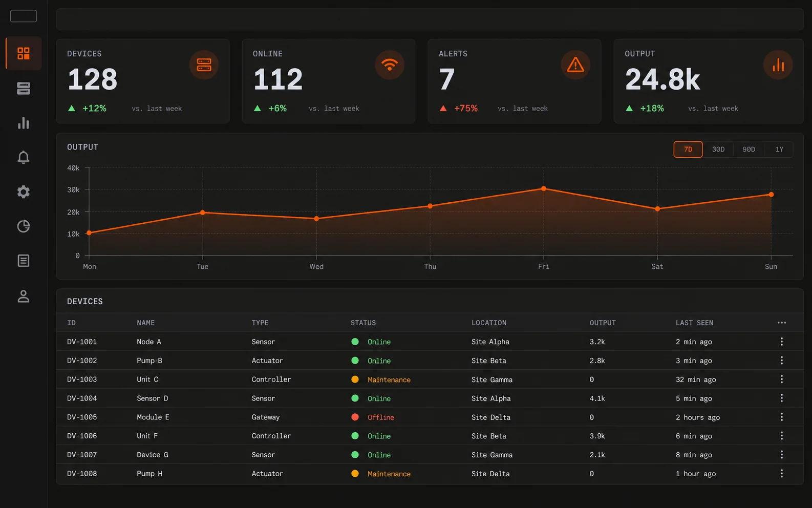Click the Output value 24.8k
The width and height of the screenshot is (812, 508).
[x=663, y=79]
